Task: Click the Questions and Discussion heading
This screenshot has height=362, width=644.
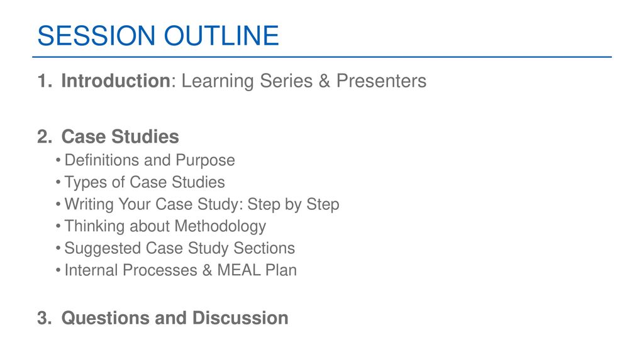Action: pos(175,318)
